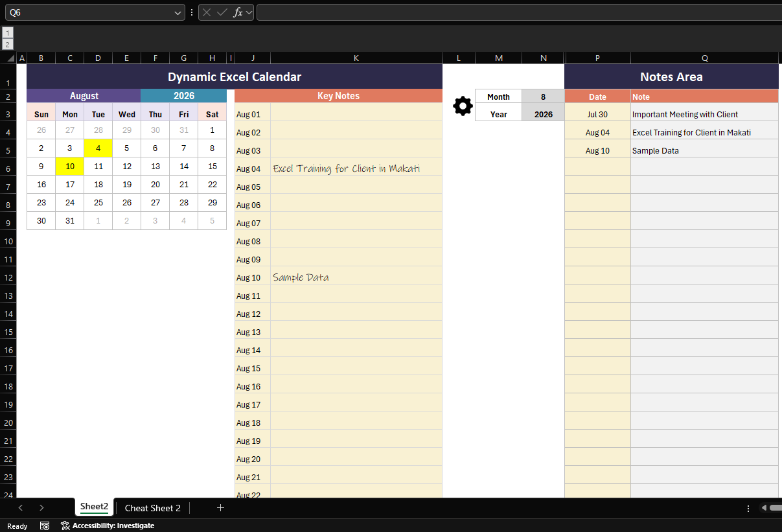Select calendar day 15
782x532 pixels.
[x=213, y=166]
